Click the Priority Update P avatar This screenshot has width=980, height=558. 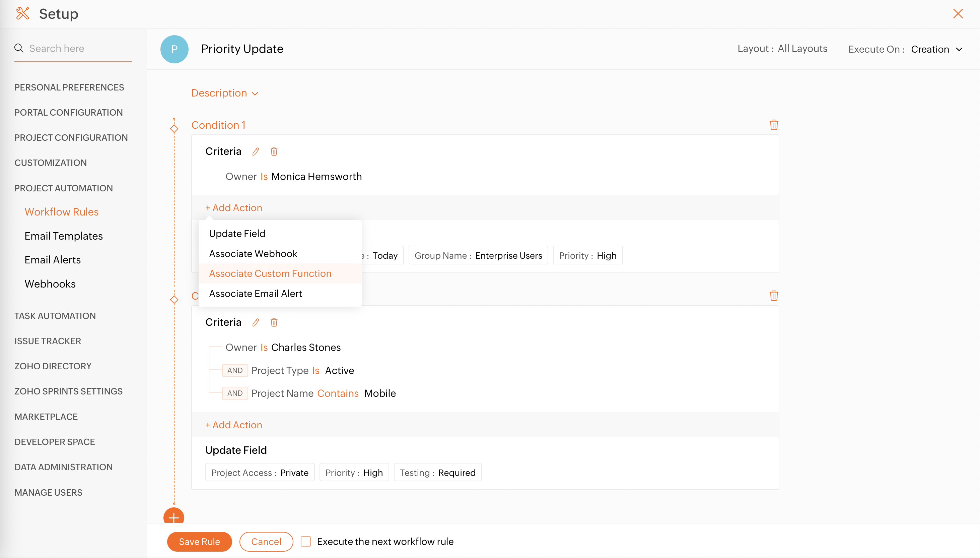174,49
